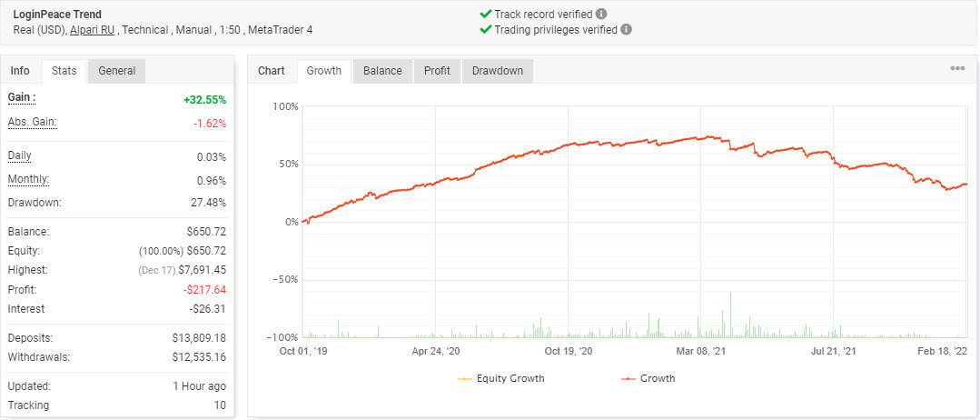The image size is (980, 420).
Task: Click the Jul 21, '21 axis date
Action: click(833, 351)
